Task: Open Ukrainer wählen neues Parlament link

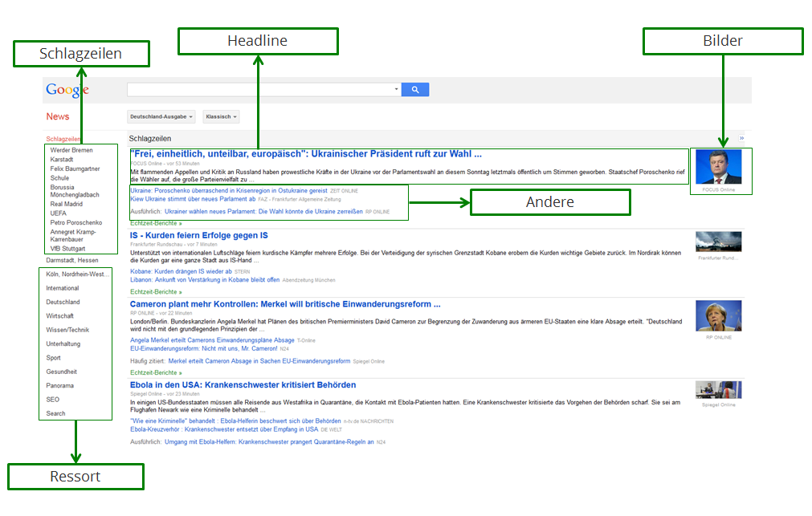Action: pos(263,212)
